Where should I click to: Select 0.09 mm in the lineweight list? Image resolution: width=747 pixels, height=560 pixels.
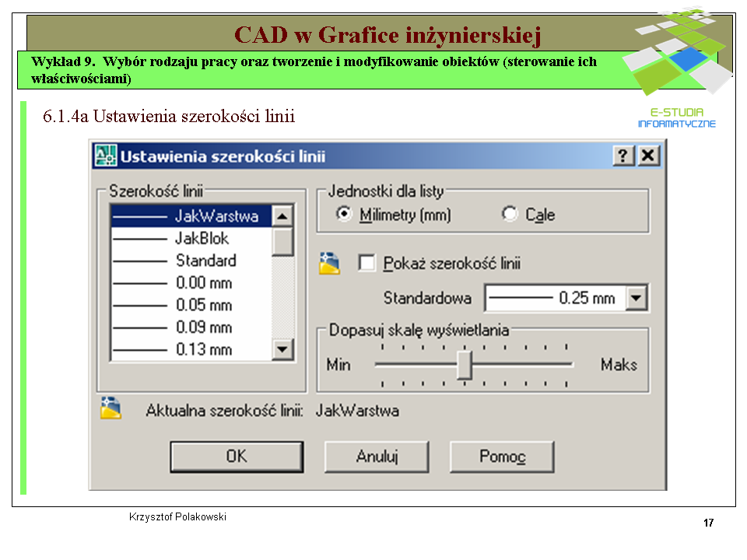point(191,327)
